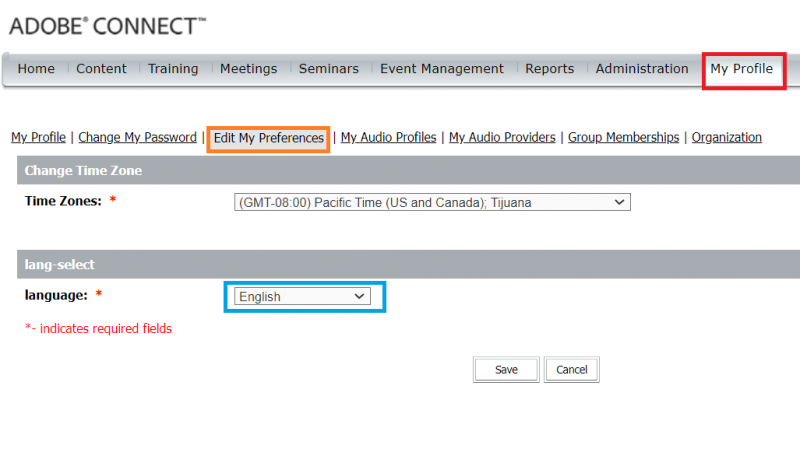Expand the Time Zones dropdown
800x456 pixels.
[431, 202]
